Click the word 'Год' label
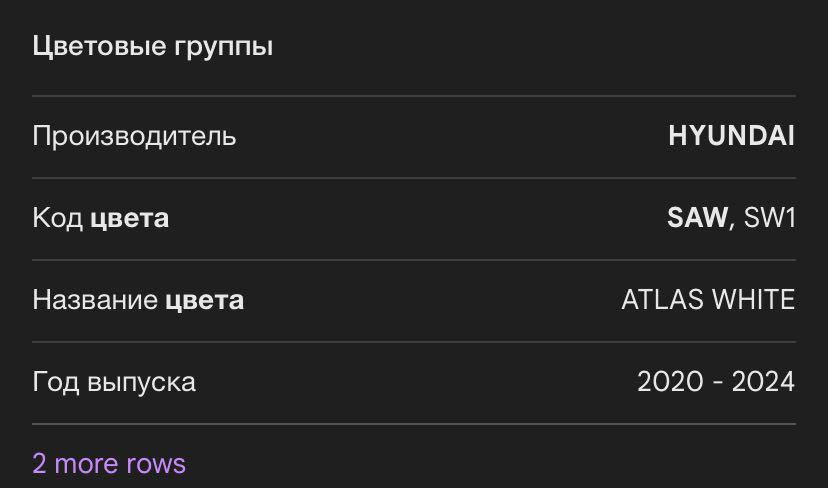This screenshot has width=828, height=488. 56,383
